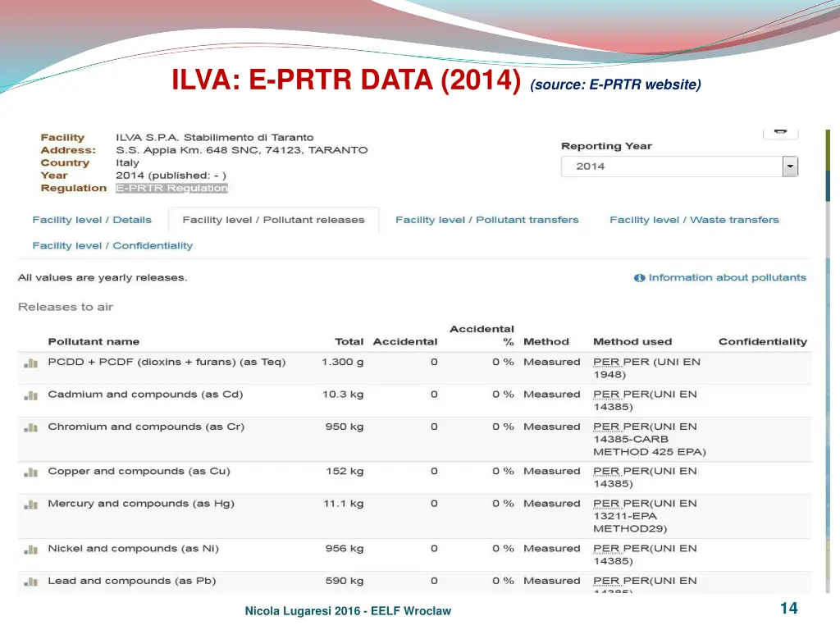Click the vertical scrollbar on the right edge
The image size is (840, 630).
(828, 359)
